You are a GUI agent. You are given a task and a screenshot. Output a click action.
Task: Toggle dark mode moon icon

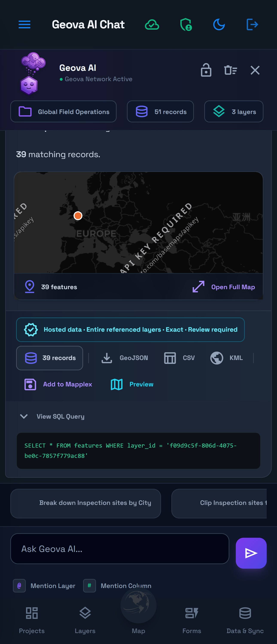[x=219, y=24]
